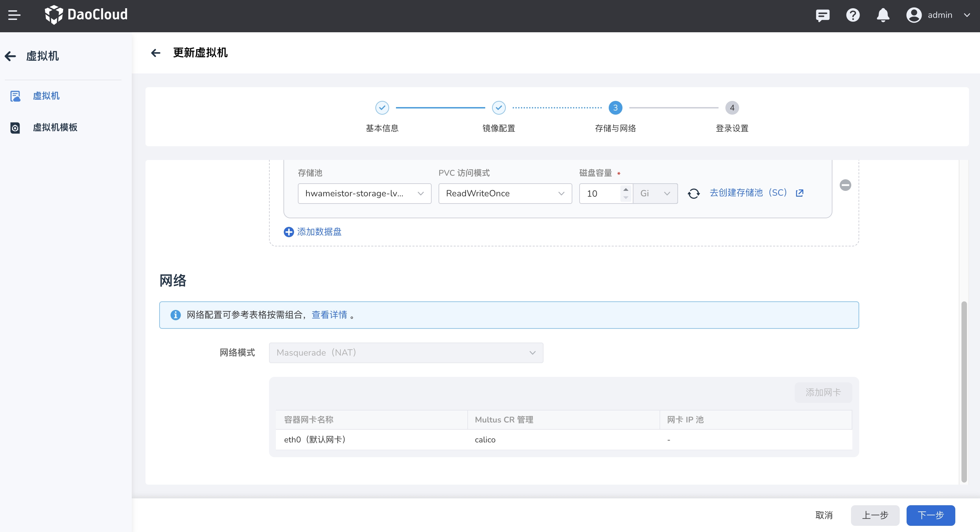
Task: Click the sidebar back arrow beside 虚拟机
Action: point(11,56)
